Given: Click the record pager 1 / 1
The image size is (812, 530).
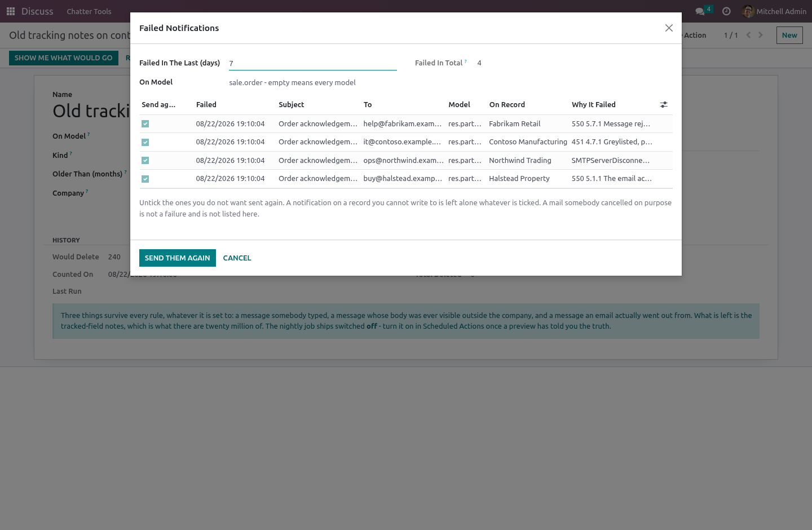Looking at the screenshot, I should point(731,36).
